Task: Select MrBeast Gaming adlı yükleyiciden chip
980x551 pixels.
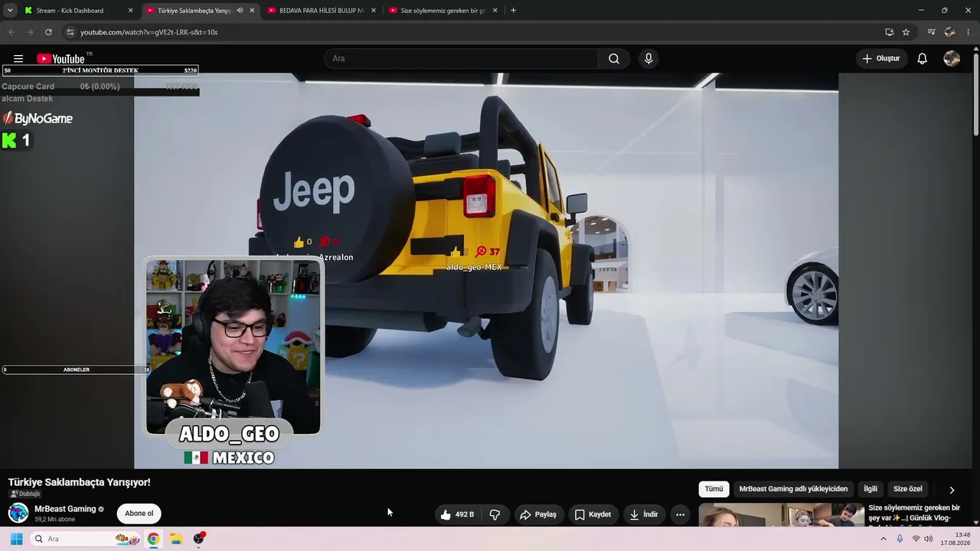Action: (793, 489)
